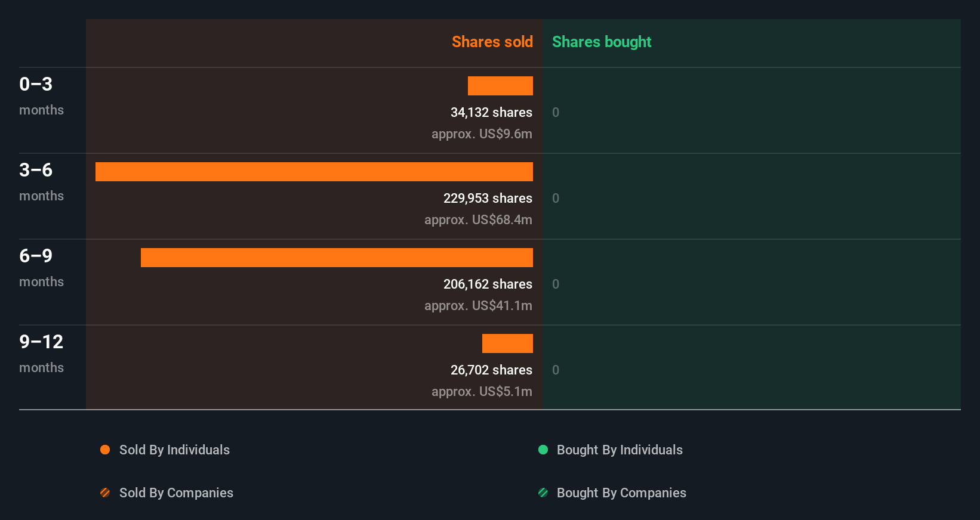Click the Shares sold column header

(x=492, y=42)
